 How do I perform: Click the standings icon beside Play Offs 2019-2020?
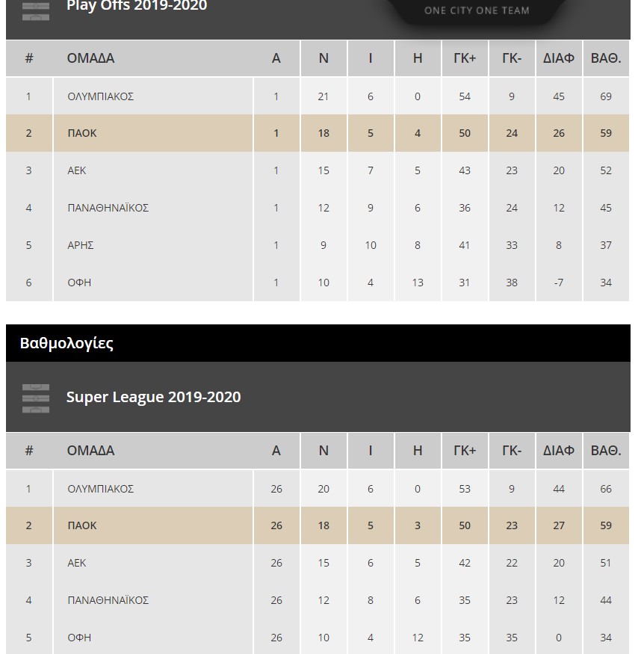pyautogui.click(x=36, y=9)
